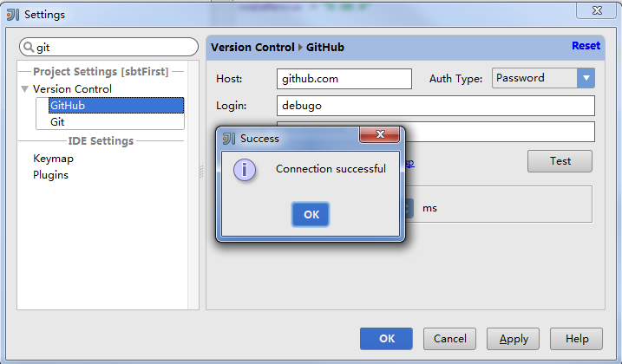
Task: Click the Host input field
Action: pos(344,79)
